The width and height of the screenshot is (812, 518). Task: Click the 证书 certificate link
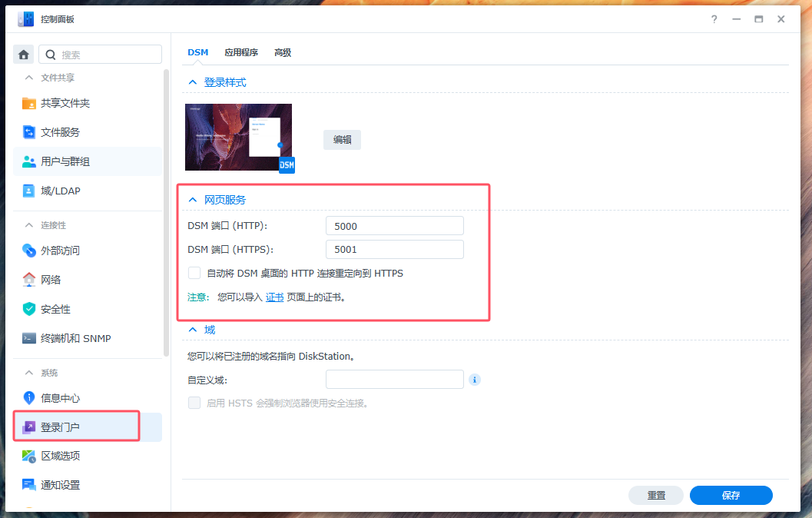click(274, 297)
